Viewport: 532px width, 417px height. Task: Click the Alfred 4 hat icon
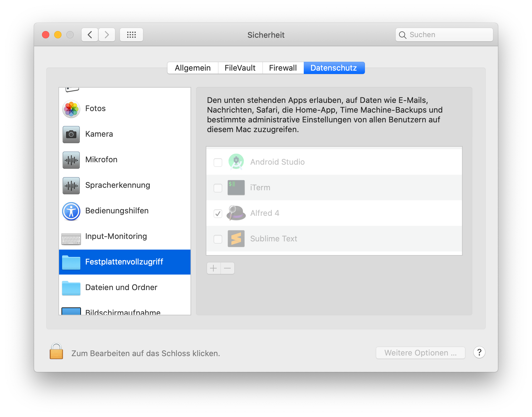tap(236, 213)
